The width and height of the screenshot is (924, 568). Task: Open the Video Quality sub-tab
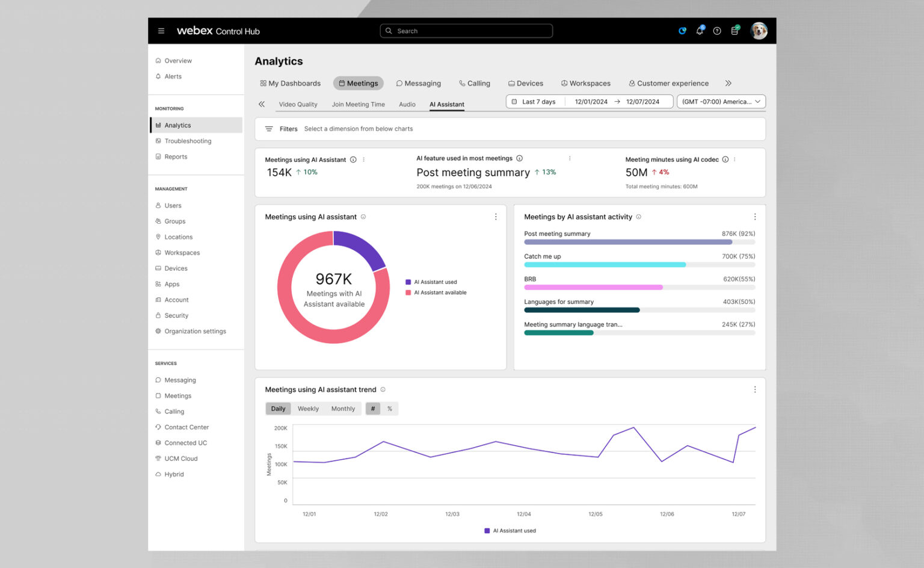tap(298, 104)
